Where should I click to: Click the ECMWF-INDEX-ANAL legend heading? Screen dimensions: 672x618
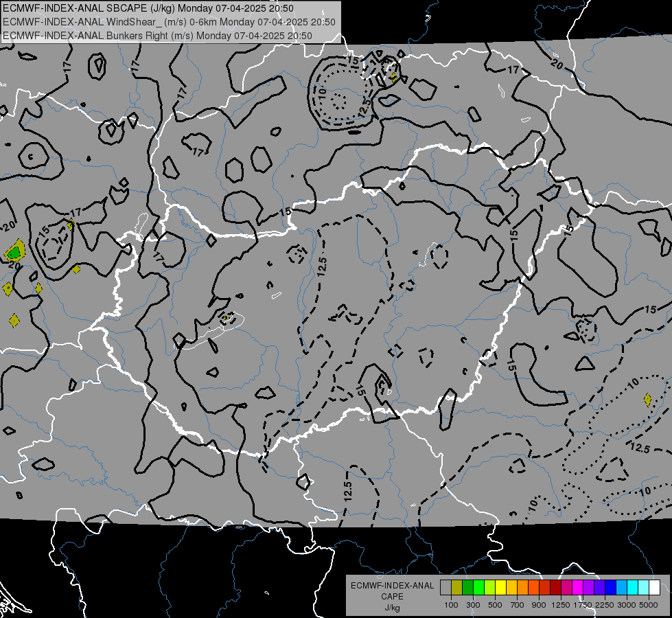[x=392, y=586]
